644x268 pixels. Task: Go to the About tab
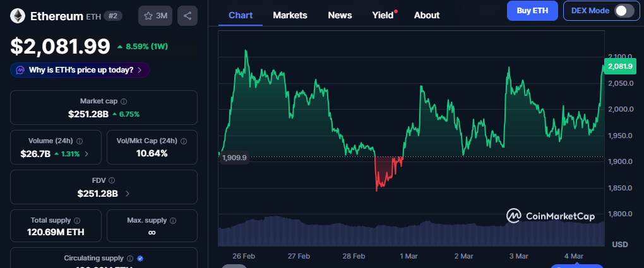click(427, 15)
